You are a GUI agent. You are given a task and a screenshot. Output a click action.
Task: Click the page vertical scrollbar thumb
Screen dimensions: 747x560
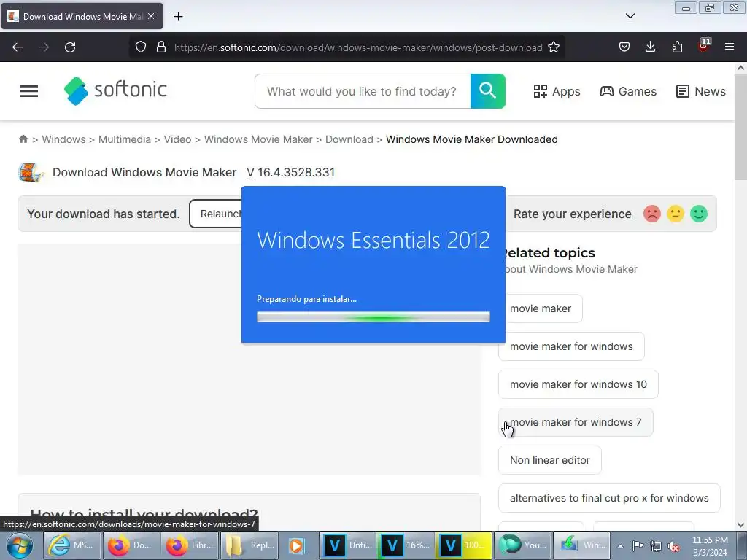(740, 127)
